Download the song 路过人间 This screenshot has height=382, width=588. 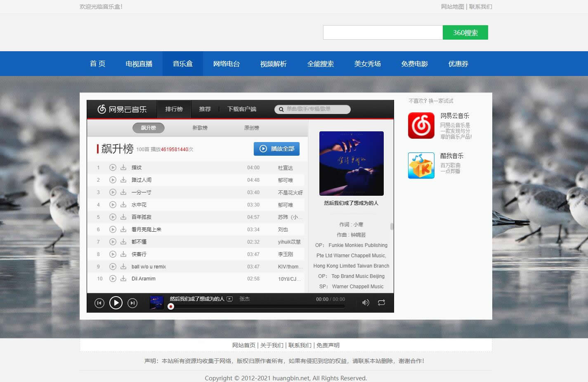pyautogui.click(x=123, y=180)
